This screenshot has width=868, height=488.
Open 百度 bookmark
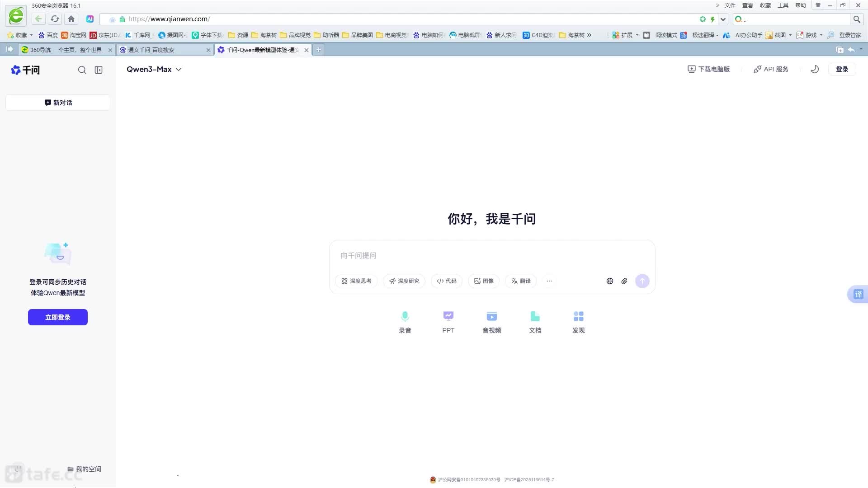[48, 35]
